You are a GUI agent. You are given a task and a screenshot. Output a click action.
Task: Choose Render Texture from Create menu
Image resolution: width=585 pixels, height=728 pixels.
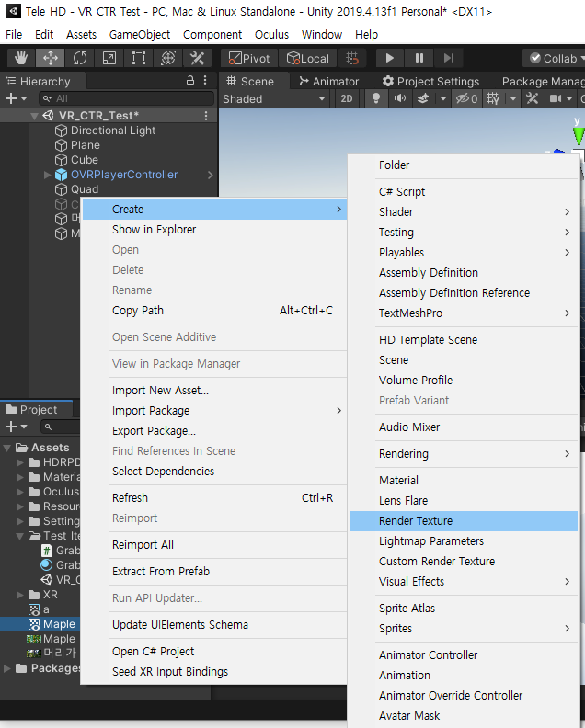464,521
